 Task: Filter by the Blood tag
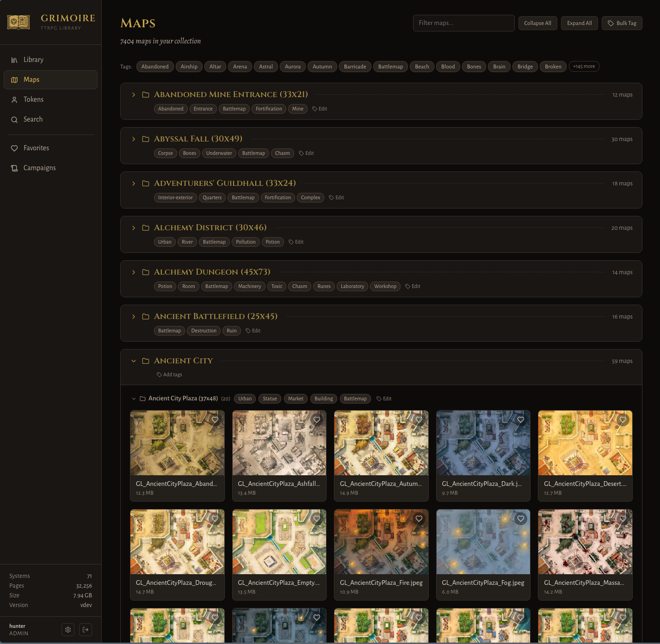pos(448,67)
